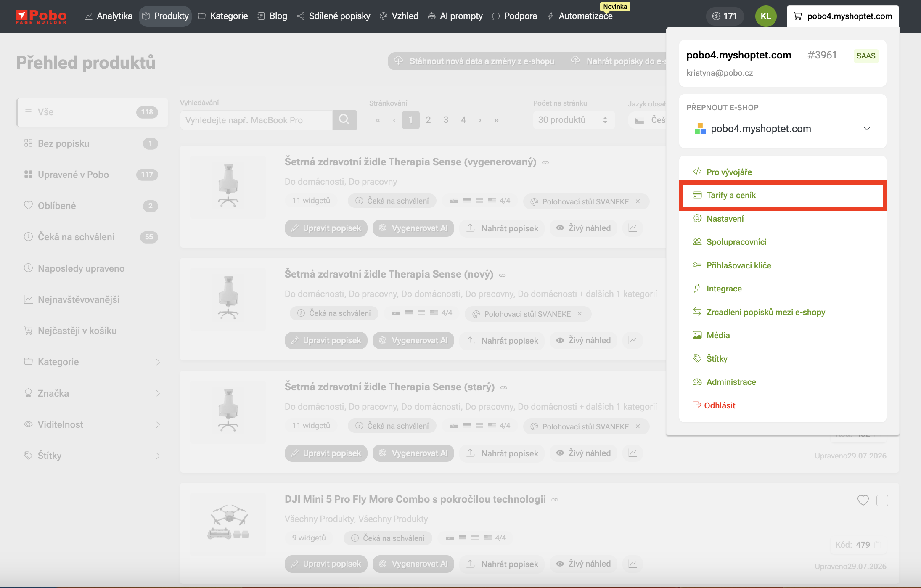Open the 30 produktů per-page dropdown
921x588 pixels.
coord(574,120)
